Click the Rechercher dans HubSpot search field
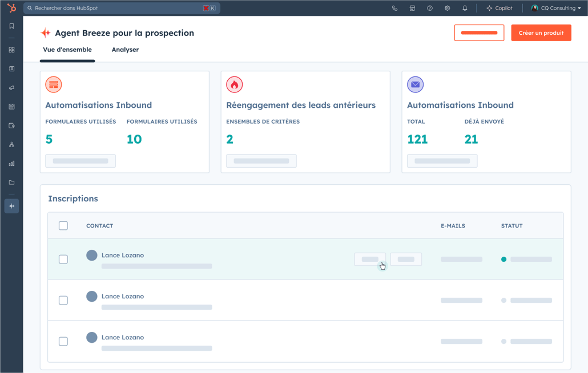The height and width of the screenshot is (373, 588). point(114,9)
